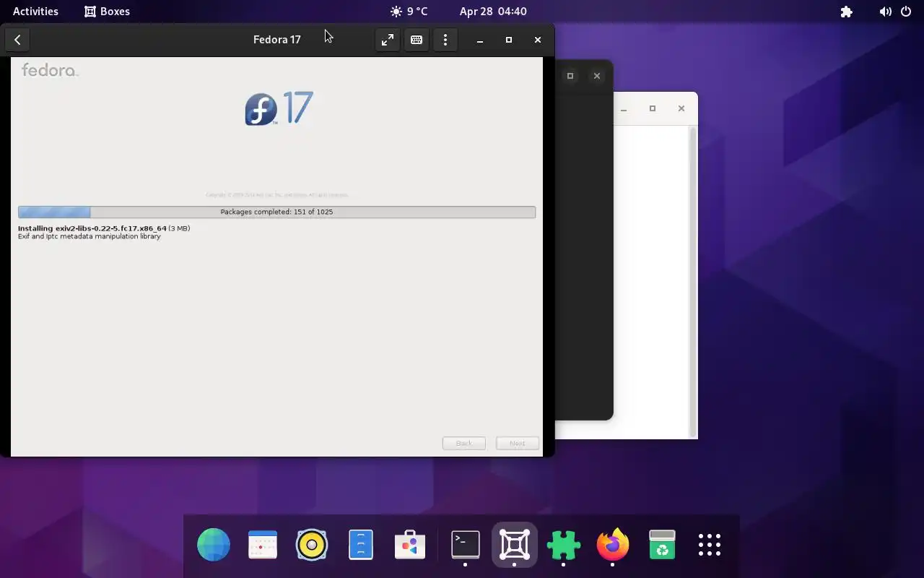
Task: Select the Exif and Iptc metadata description
Action: pos(90,236)
